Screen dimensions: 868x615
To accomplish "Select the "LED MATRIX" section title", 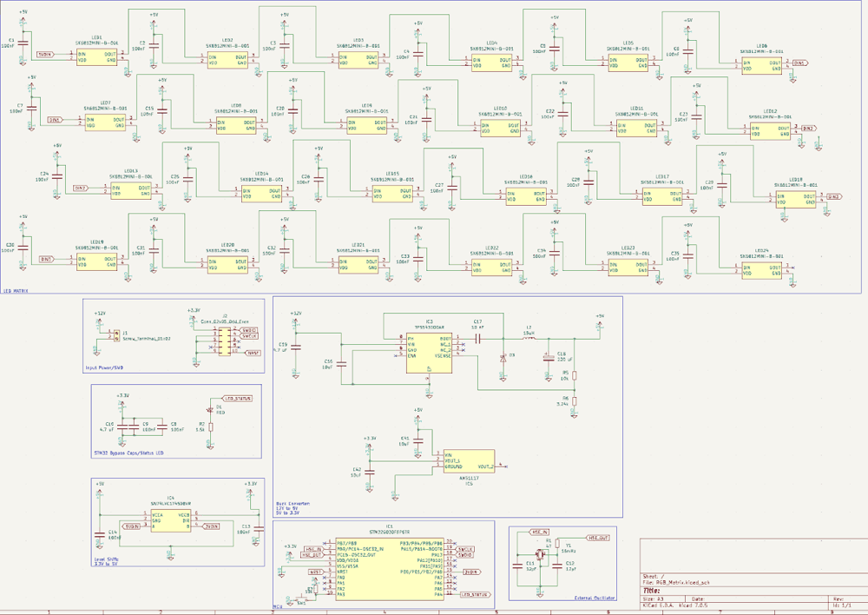I will pos(16,290).
